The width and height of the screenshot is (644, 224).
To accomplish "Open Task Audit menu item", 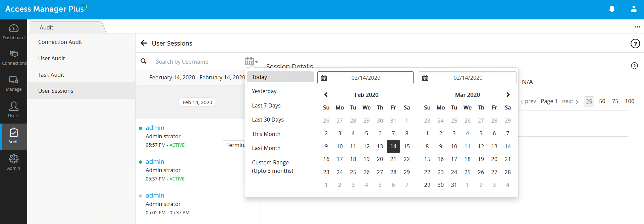I will click(51, 75).
